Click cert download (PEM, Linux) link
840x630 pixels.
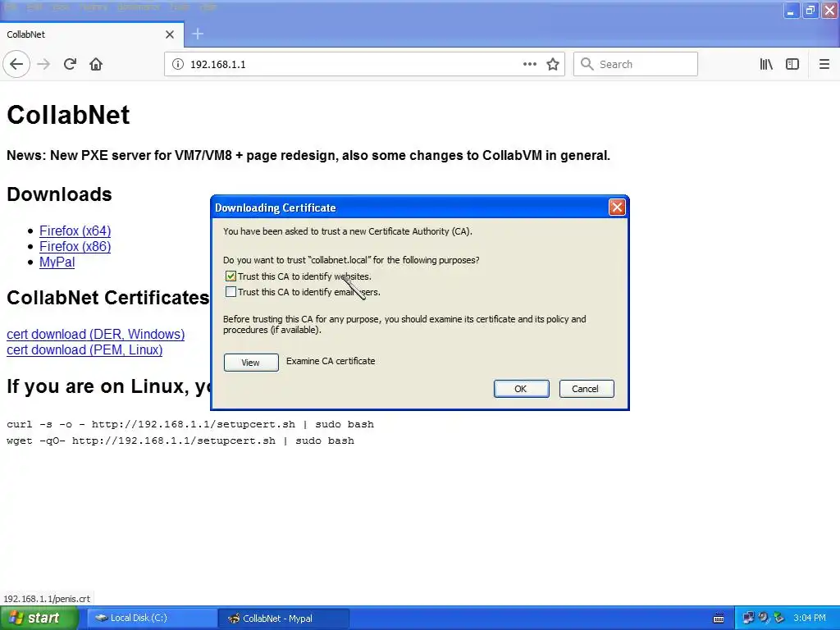pos(84,349)
